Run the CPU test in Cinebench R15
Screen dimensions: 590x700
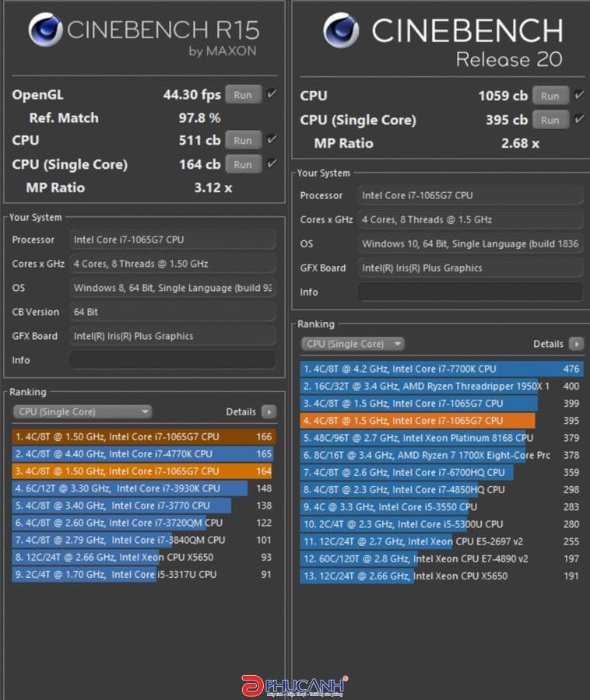[243, 140]
